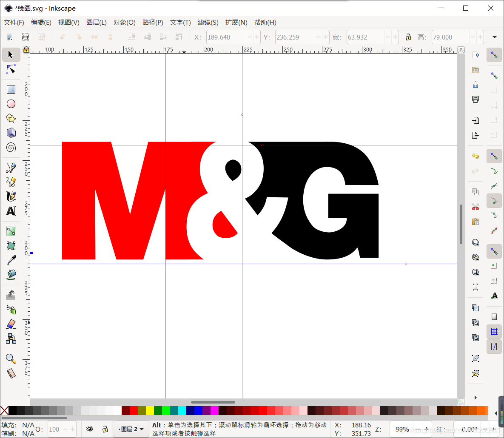Expand the tool controls overflow arrow
Image resolution: width=504 pixels, height=438 pixels.
point(495,37)
